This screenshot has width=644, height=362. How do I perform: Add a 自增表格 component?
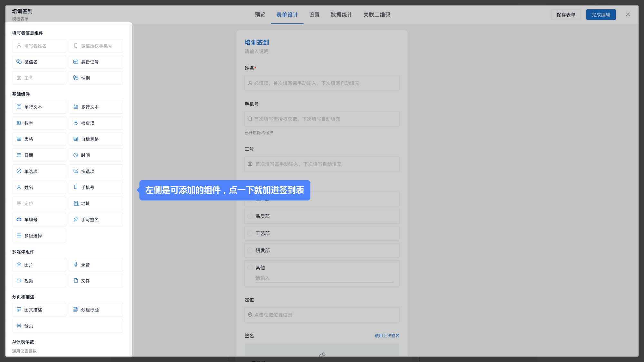point(96,139)
